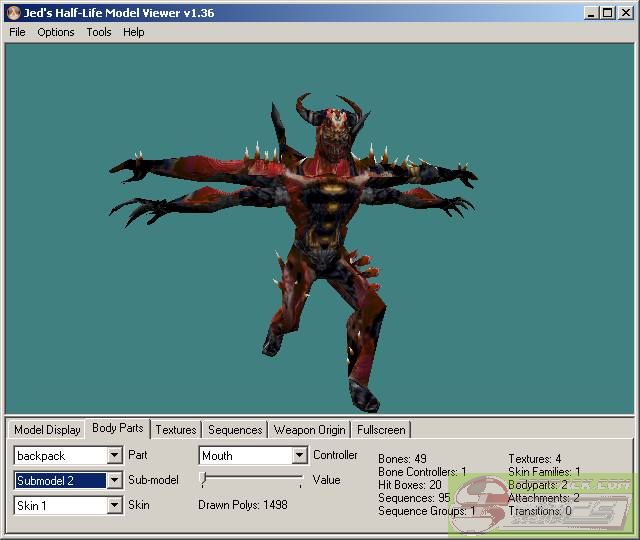Click the 'Part' label
Image resolution: width=640 pixels, height=540 pixels.
click(x=138, y=455)
